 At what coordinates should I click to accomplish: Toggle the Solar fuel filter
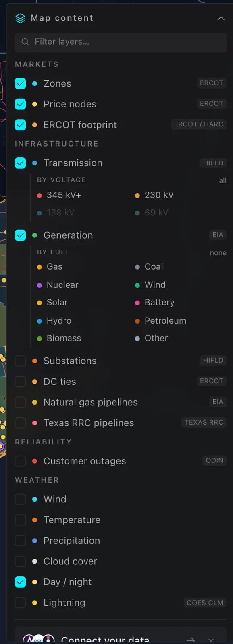(x=52, y=303)
